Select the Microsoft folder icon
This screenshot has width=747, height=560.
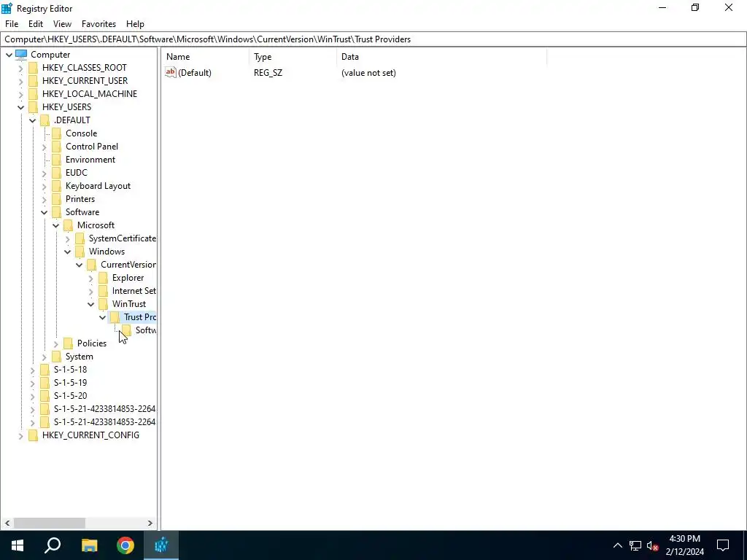[x=68, y=225]
